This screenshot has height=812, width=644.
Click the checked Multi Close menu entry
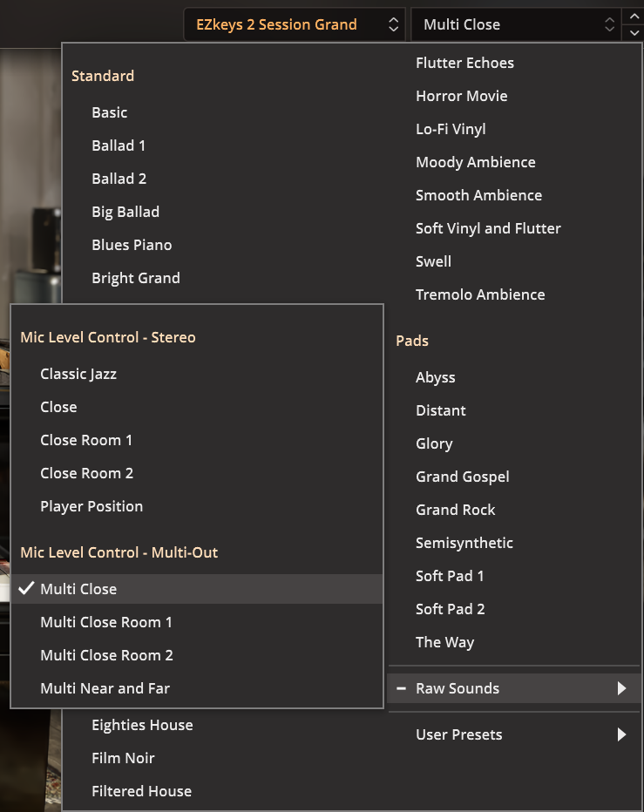pyautogui.click(x=78, y=589)
